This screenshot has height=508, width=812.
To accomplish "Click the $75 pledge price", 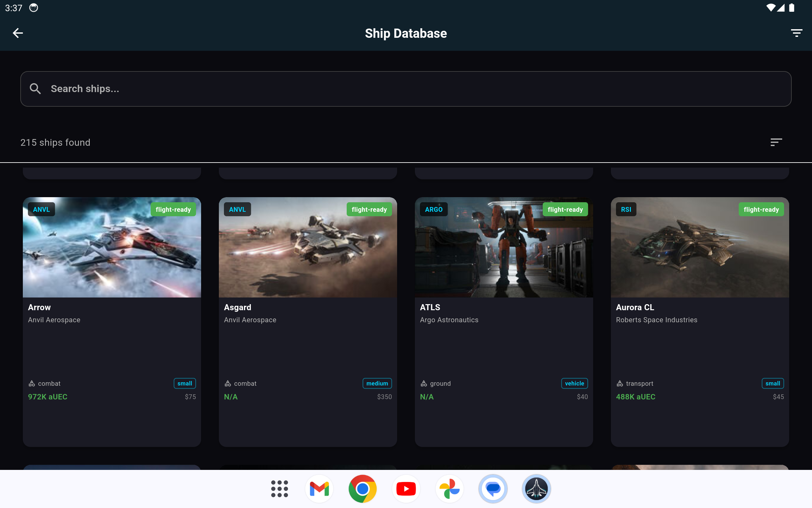I will click(x=190, y=397).
